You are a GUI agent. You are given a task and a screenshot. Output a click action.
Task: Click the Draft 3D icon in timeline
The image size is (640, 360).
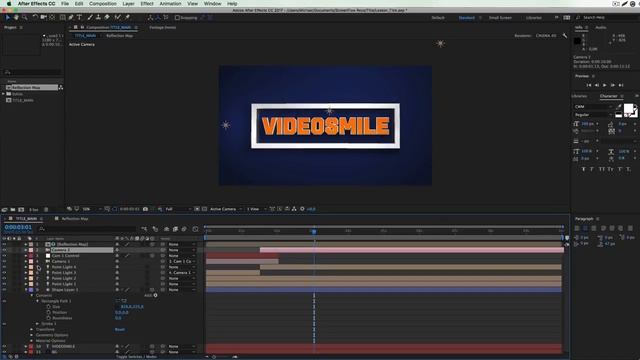(155, 229)
